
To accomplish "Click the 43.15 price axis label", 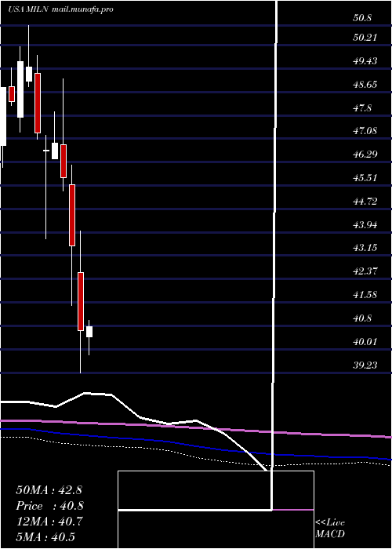I will tap(365, 248).
